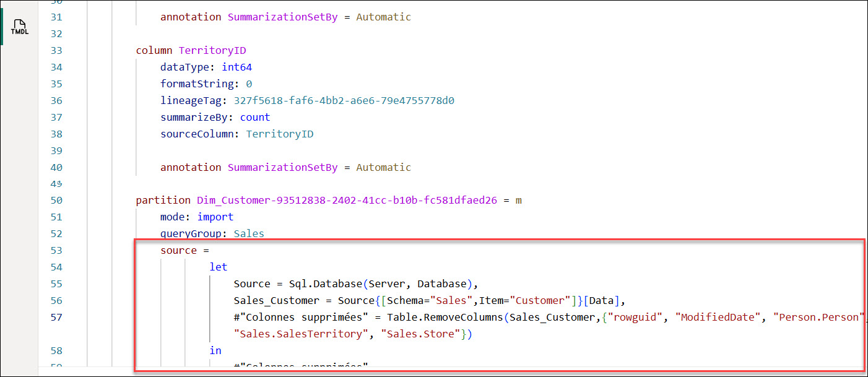Click line number 33 in the gutter
The width and height of the screenshot is (868, 377).
56,50
